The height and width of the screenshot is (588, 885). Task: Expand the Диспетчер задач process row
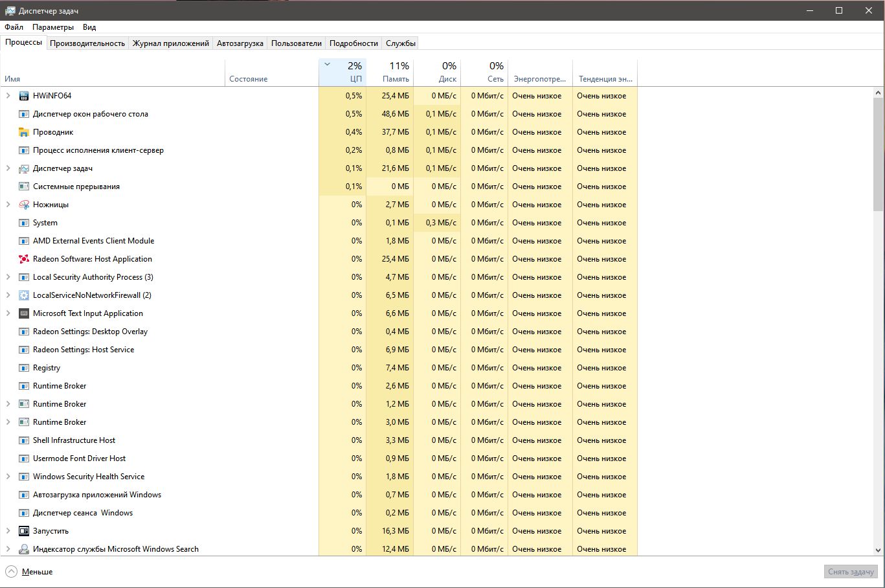pos(8,168)
